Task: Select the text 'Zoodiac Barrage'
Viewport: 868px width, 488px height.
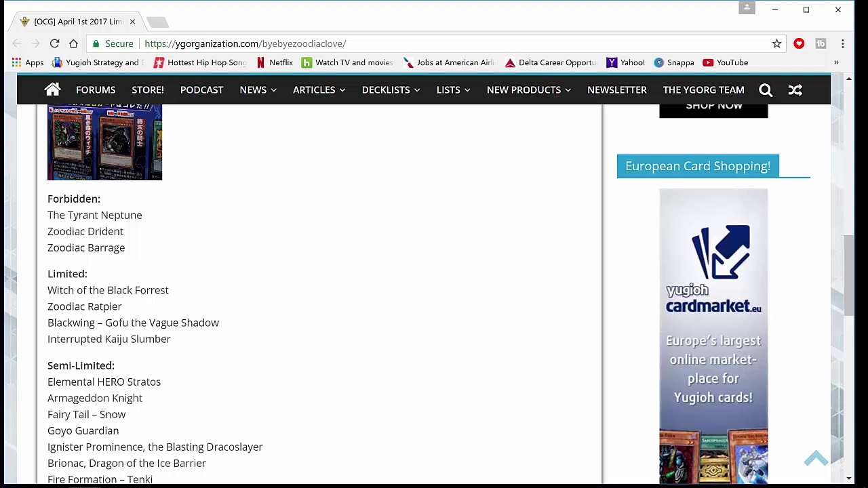Action: [x=86, y=247]
